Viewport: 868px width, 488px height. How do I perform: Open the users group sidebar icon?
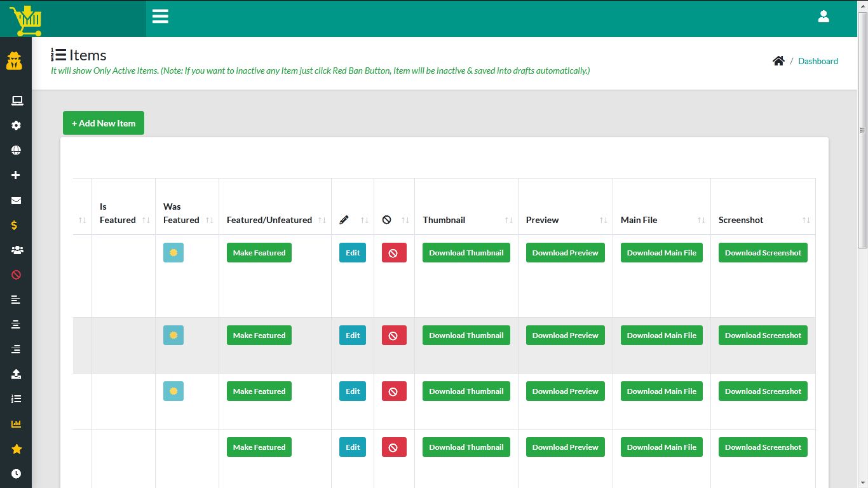[17, 250]
